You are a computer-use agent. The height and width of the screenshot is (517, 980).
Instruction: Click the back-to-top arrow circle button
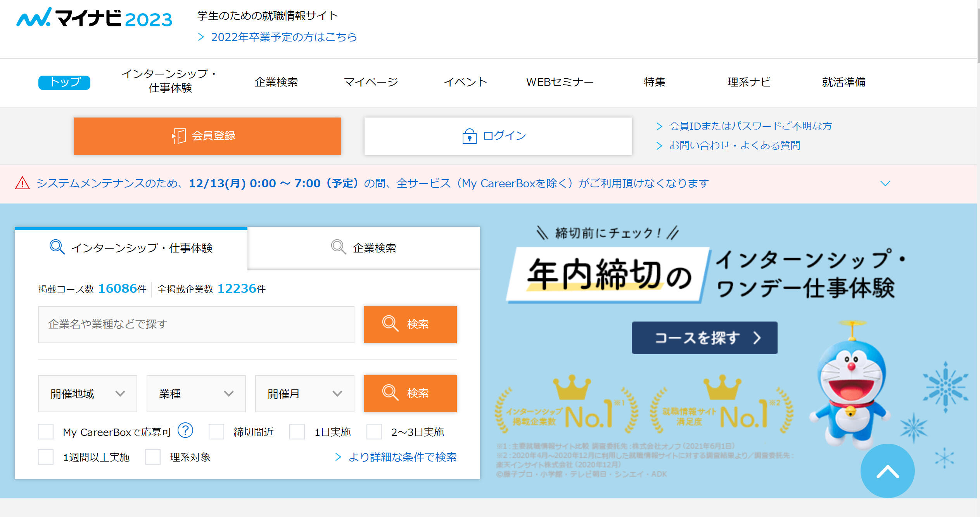(887, 470)
